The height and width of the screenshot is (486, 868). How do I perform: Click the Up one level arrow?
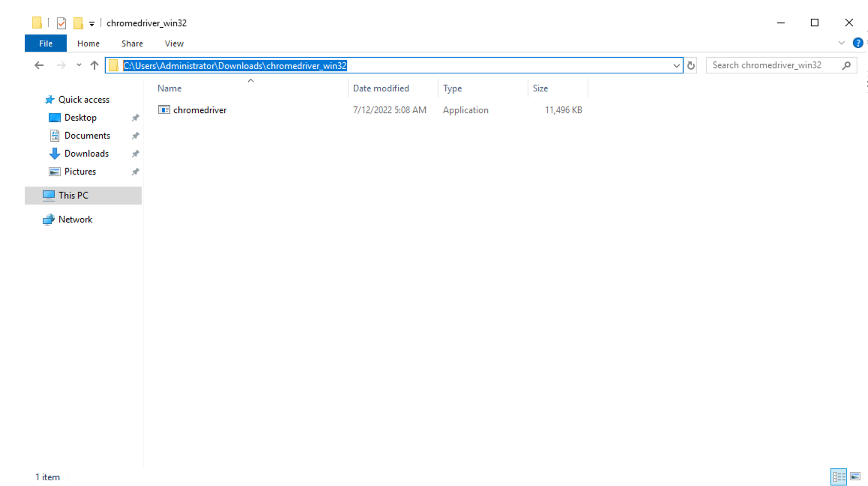point(94,65)
